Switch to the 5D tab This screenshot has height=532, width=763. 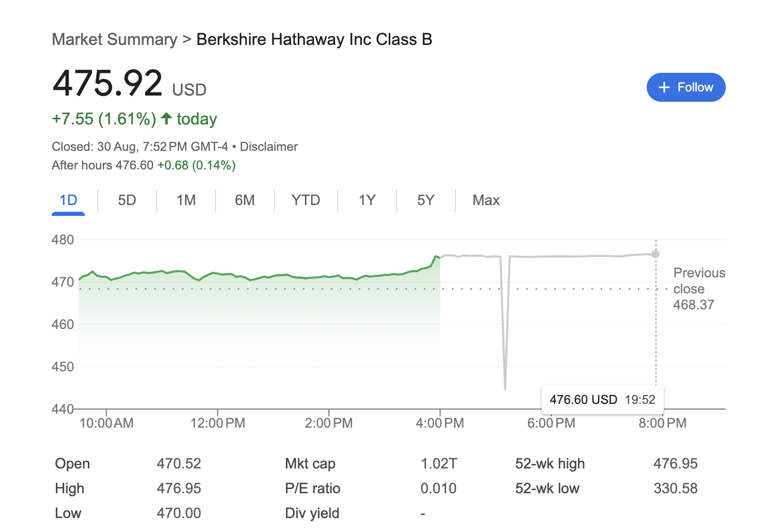tap(127, 200)
